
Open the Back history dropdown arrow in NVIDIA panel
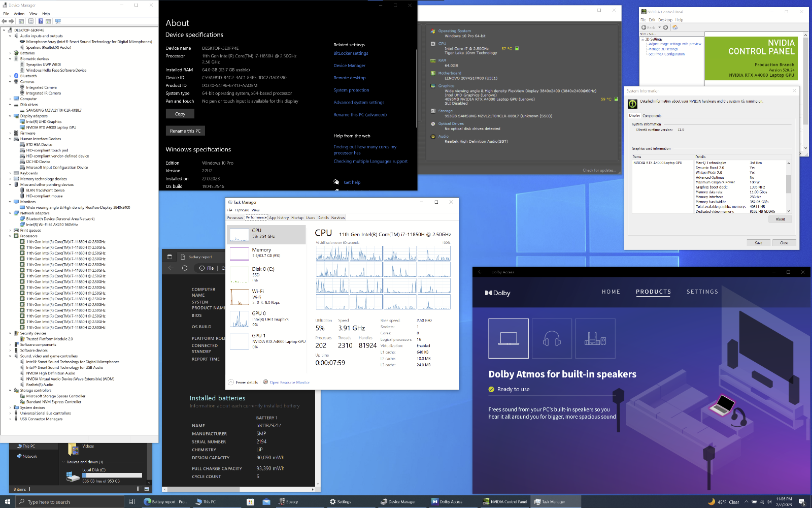coord(659,27)
